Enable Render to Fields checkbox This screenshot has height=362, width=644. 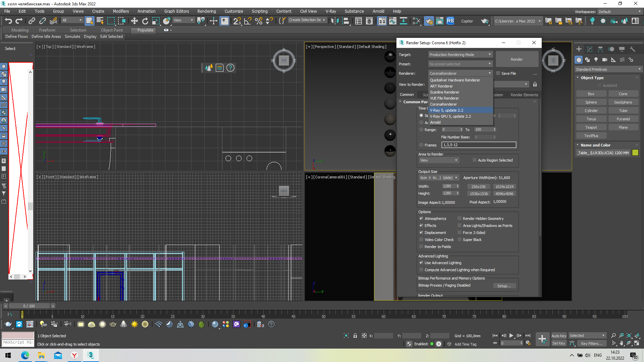[421, 247]
